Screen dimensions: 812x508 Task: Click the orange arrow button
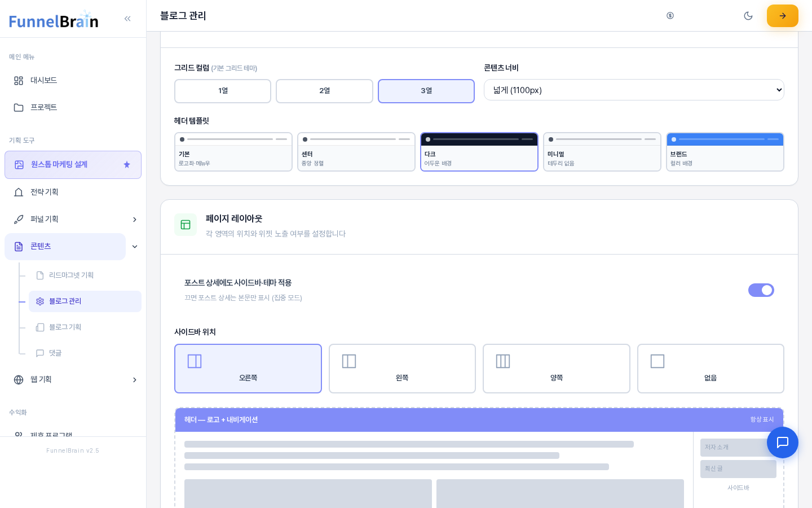click(x=783, y=16)
